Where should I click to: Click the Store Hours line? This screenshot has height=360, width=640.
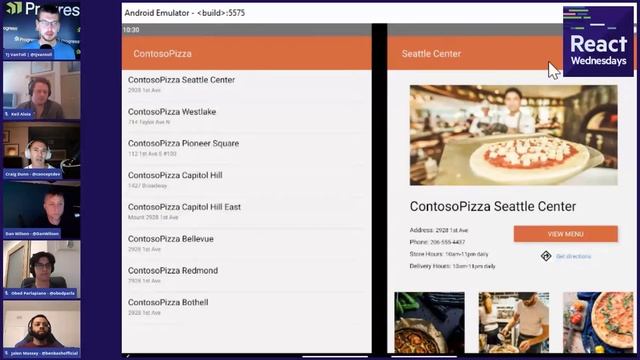point(449,254)
